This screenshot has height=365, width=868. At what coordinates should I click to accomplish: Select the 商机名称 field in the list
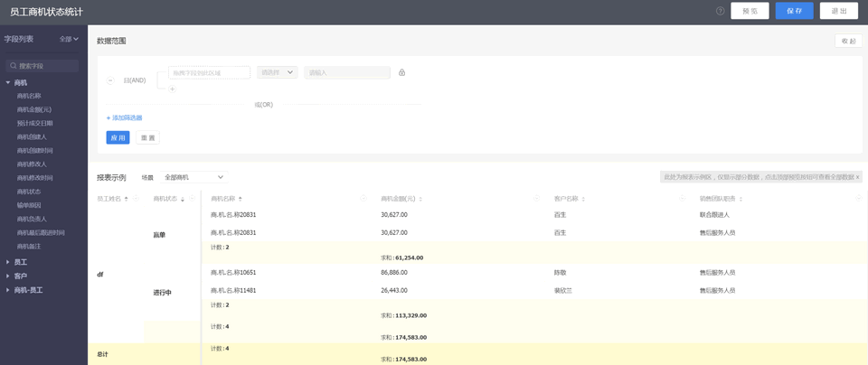tap(29, 96)
